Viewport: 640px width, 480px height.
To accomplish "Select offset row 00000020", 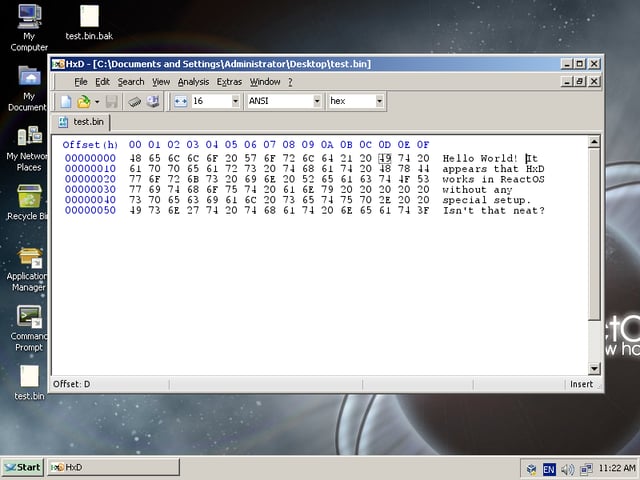I will (90, 179).
